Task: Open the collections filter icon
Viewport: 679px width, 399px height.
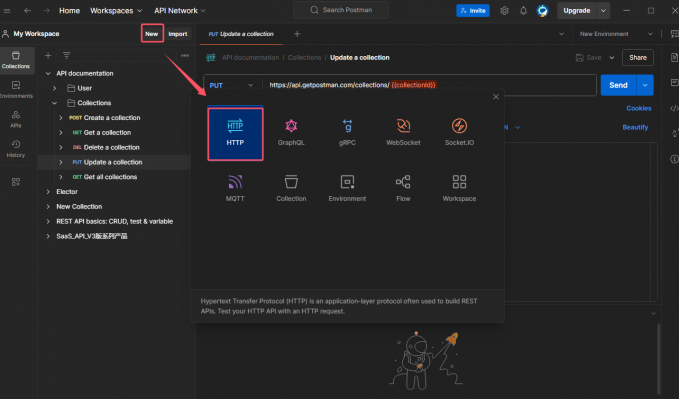Action: click(x=66, y=55)
